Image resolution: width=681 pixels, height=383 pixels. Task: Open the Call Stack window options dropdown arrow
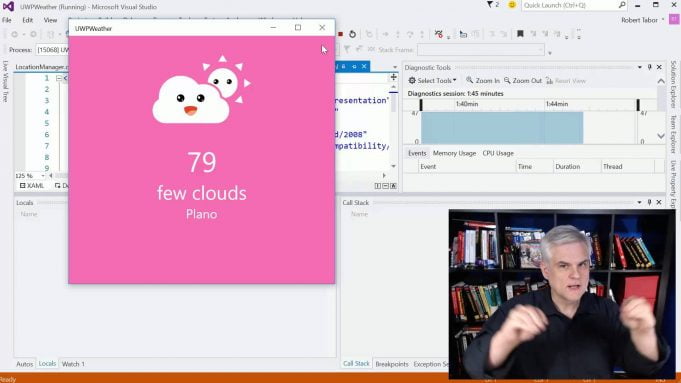pyautogui.click(x=640, y=202)
